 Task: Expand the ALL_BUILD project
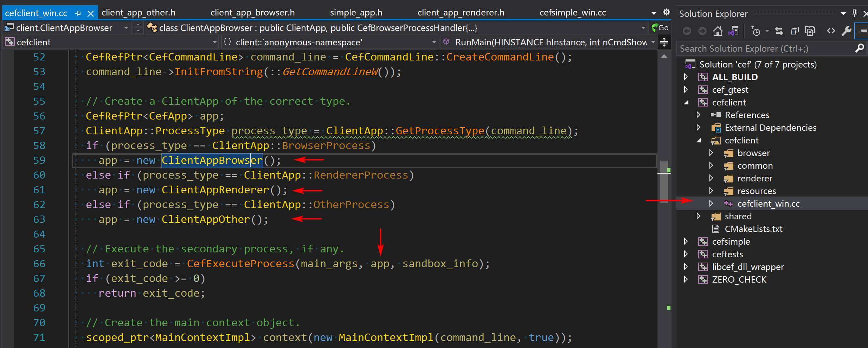[686, 77]
